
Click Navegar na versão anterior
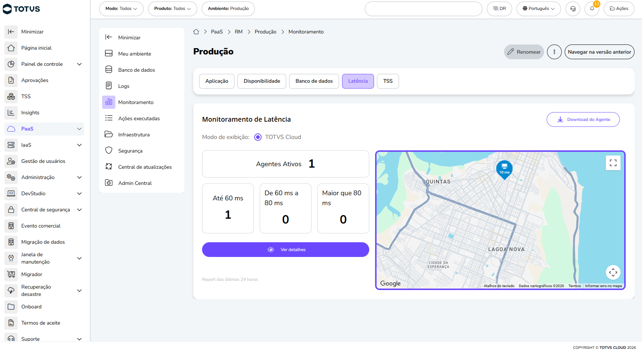(x=599, y=52)
